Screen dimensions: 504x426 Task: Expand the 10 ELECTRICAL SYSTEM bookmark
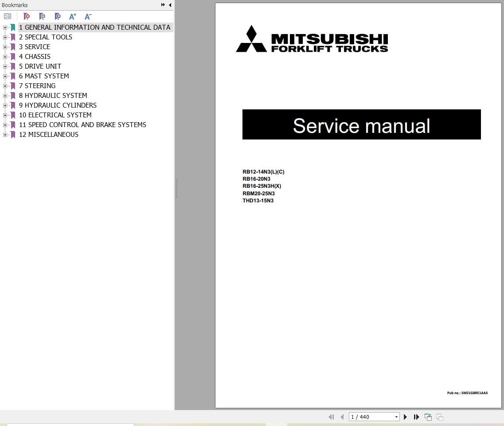(x=4, y=115)
